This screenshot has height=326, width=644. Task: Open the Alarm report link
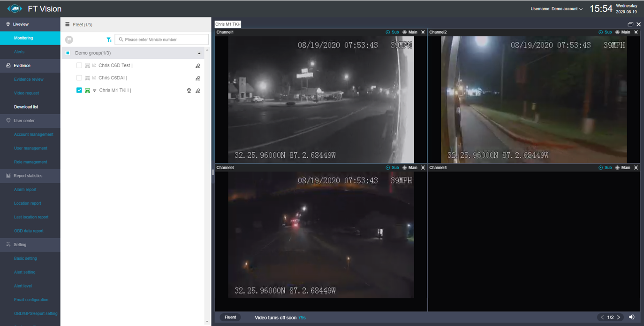(x=25, y=190)
